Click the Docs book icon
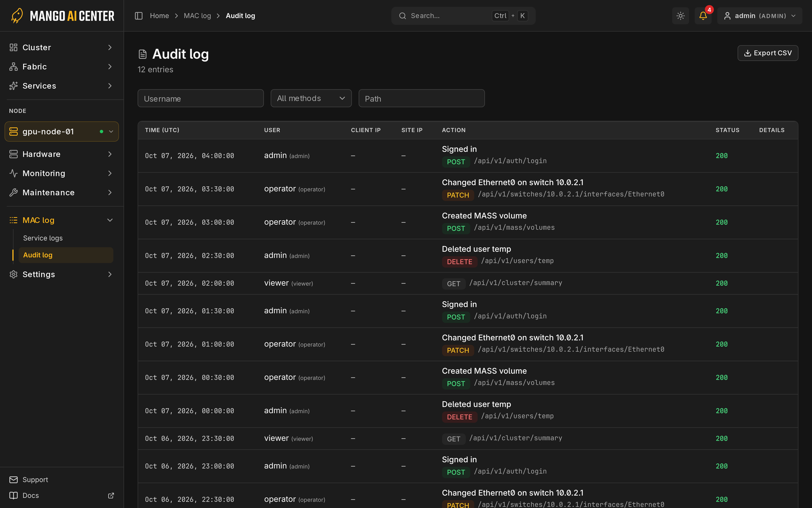 [13, 496]
